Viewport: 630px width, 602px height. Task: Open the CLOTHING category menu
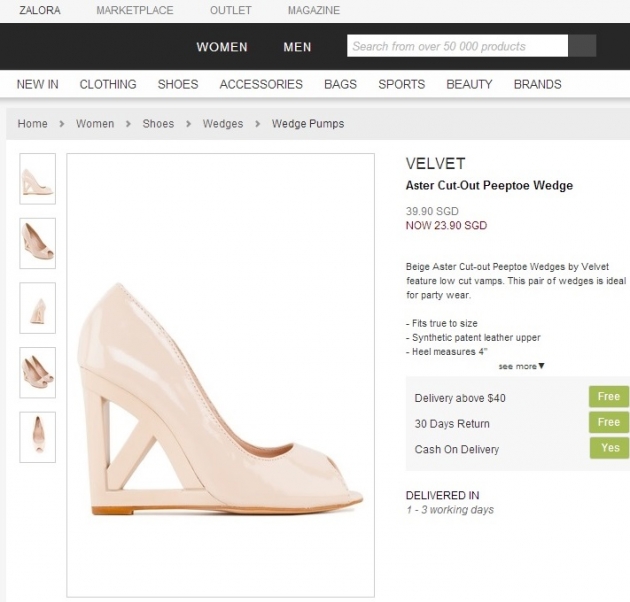pos(108,85)
